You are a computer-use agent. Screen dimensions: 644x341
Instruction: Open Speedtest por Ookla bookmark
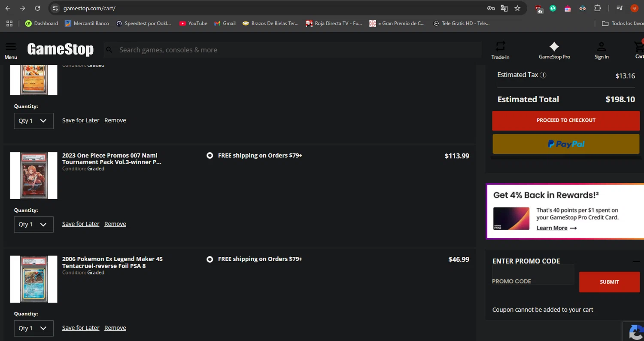click(x=144, y=24)
